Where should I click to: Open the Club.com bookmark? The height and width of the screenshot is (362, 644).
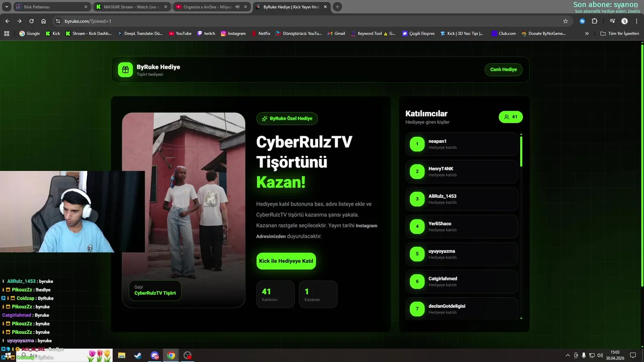(x=504, y=34)
